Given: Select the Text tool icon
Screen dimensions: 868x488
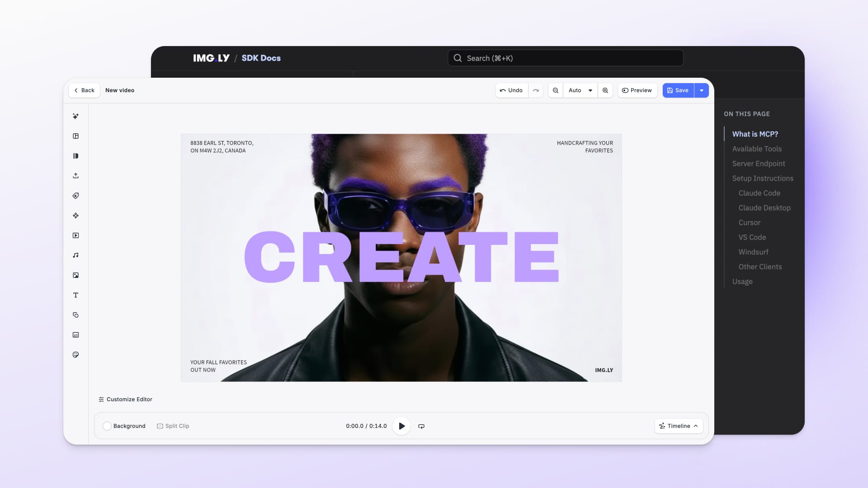Looking at the screenshot, I should click(x=75, y=295).
